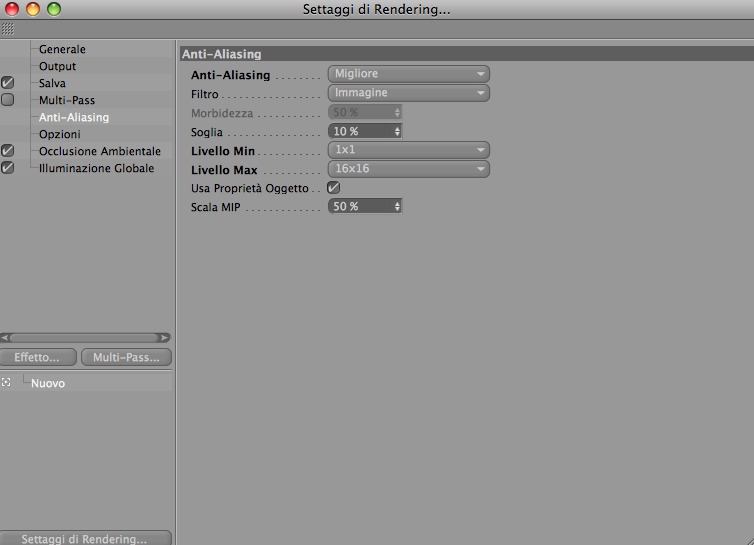This screenshot has width=754, height=545.
Task: Disable the Salva checkbox
Action: pyautogui.click(x=8, y=83)
